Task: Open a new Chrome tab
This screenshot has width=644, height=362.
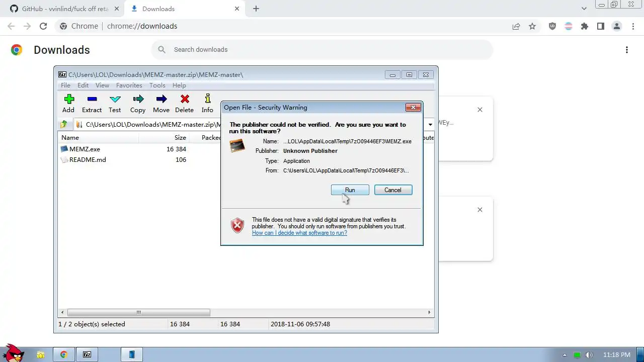Action: click(x=256, y=9)
